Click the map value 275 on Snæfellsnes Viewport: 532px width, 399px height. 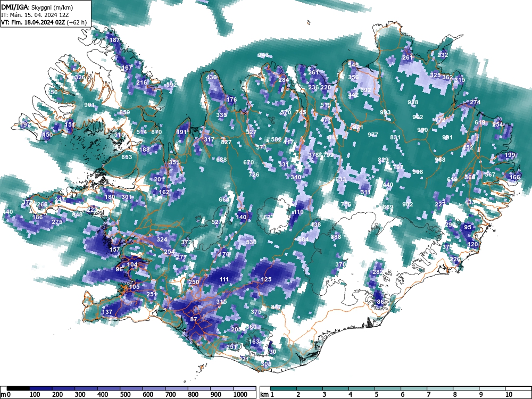[57, 221]
